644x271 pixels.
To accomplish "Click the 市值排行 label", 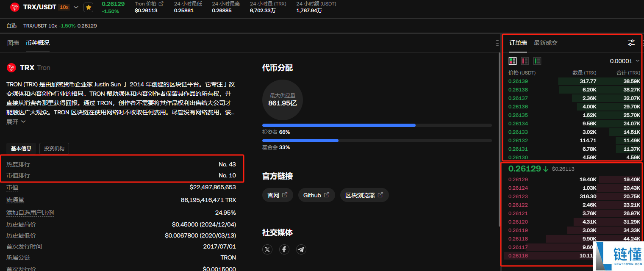I will click(18, 175).
